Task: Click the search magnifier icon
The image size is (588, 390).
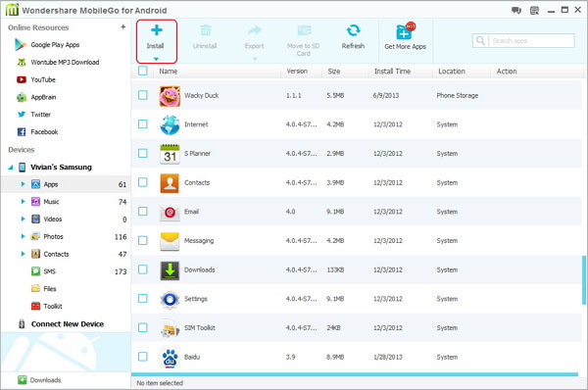Action: tap(480, 40)
